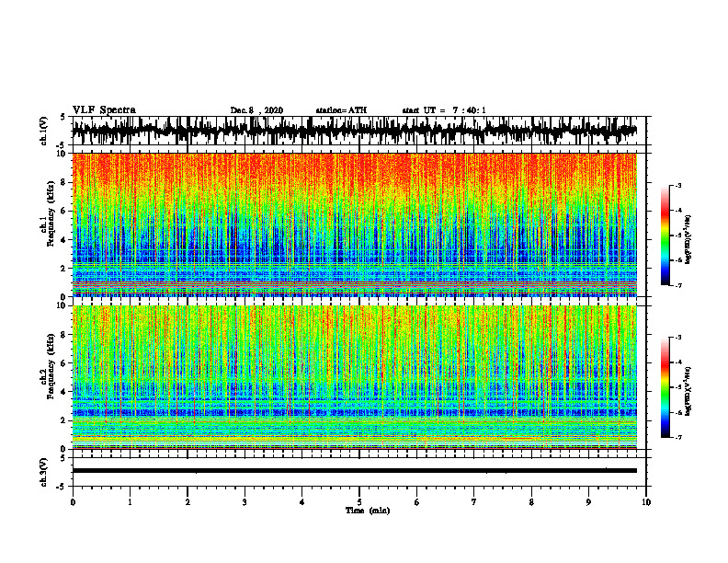Click the "-5" tick on ch.2 colorbar
The height and width of the screenshot is (563, 728).
677,387
